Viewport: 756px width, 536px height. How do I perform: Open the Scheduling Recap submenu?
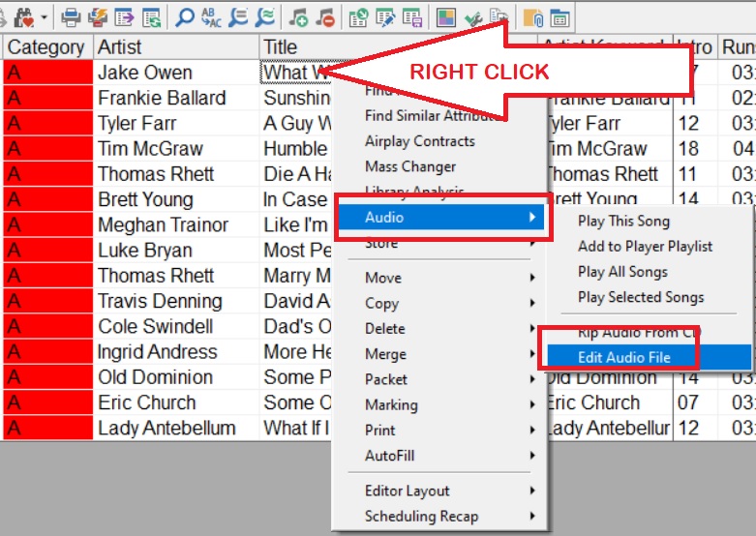[x=442, y=517]
